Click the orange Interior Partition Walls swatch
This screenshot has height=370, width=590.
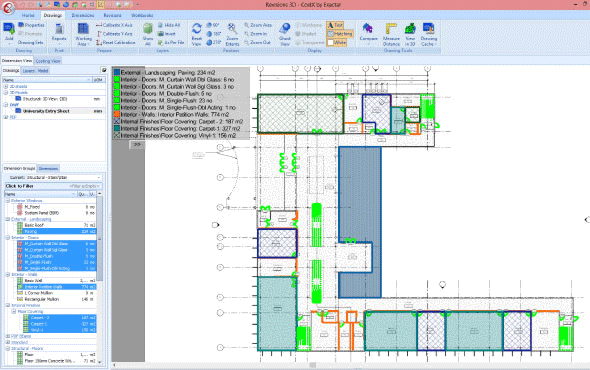pos(117,114)
